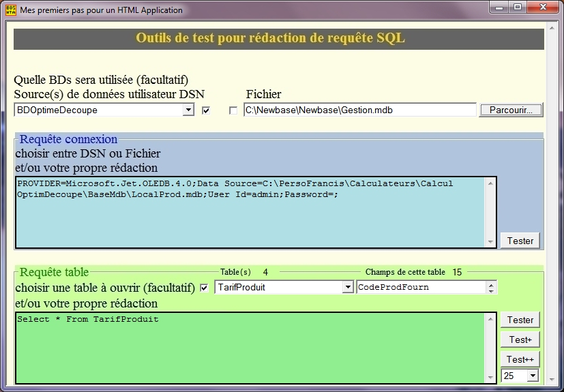
Task: Click the SQL query box's scroll-up arrow
Action: point(490,319)
